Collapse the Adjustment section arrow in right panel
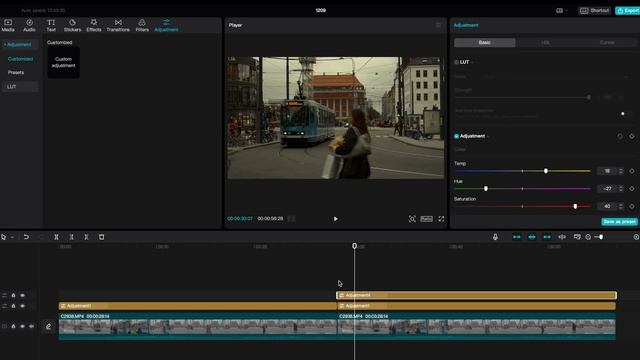Viewport: 640px width, 360px height. 488,136
